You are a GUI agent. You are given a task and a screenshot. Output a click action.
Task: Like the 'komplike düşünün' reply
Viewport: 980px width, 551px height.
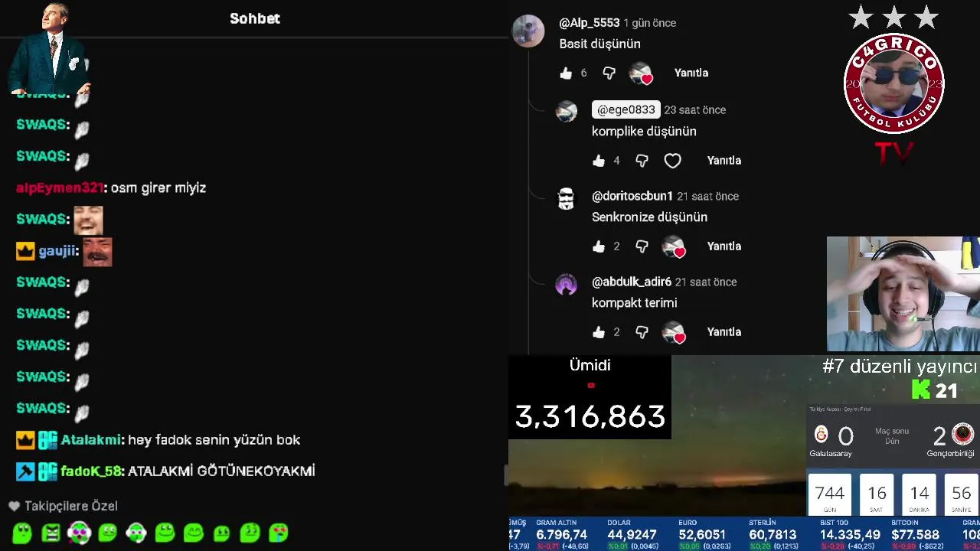pos(599,161)
